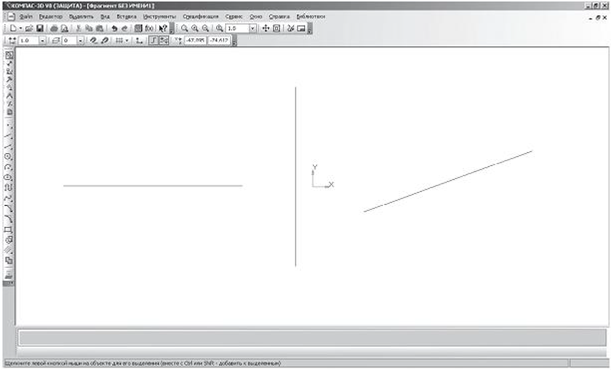Screen dimensions: 611x370
Task: Open the Сервис menu
Action: [234, 17]
